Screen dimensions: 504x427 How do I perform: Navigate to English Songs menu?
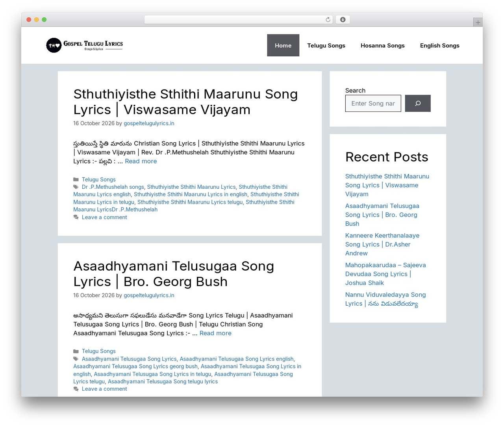[x=440, y=45]
